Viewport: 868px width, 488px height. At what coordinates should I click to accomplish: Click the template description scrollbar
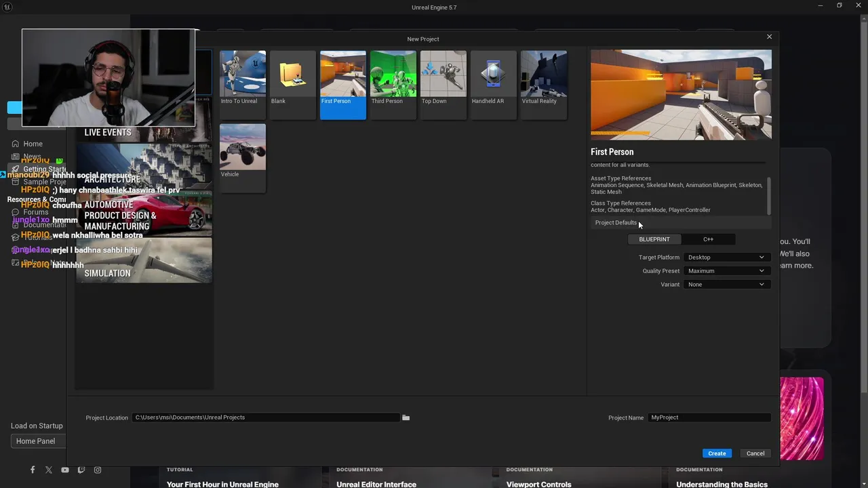(x=769, y=195)
